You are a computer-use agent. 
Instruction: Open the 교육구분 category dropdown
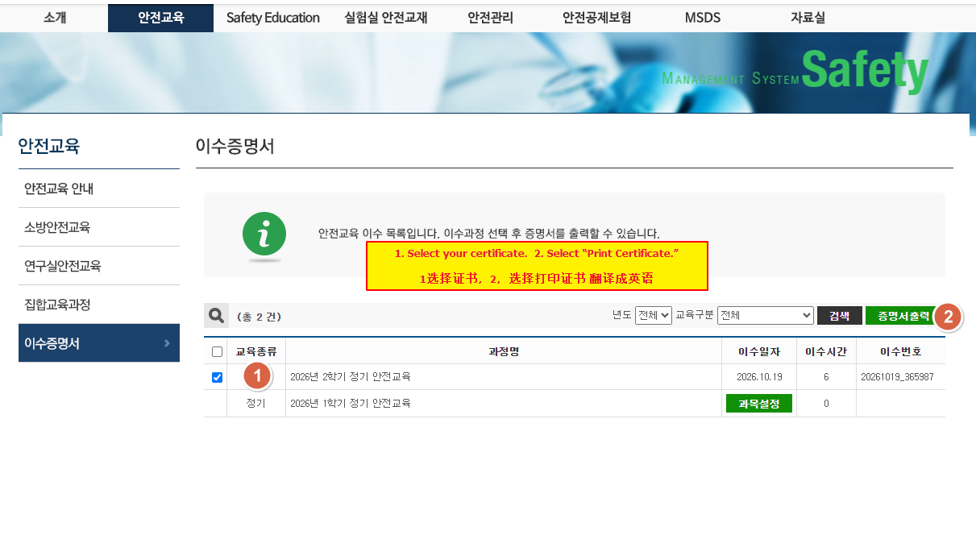[x=766, y=316]
